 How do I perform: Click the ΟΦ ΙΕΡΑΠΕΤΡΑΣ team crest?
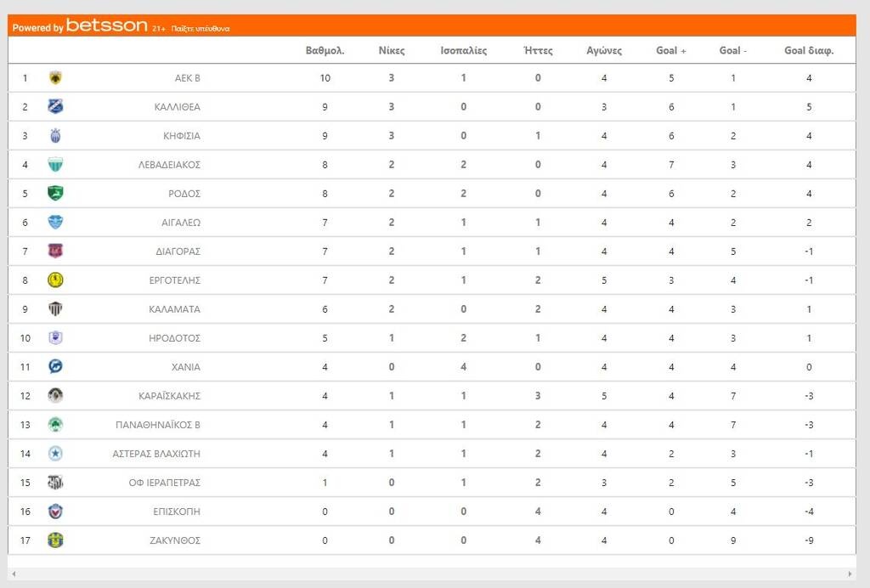pyautogui.click(x=55, y=482)
